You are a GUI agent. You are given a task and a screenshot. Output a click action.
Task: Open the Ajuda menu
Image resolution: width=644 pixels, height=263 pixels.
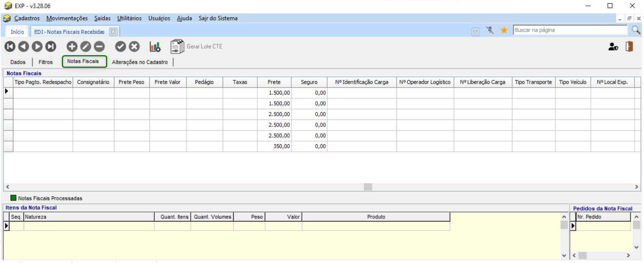[184, 18]
